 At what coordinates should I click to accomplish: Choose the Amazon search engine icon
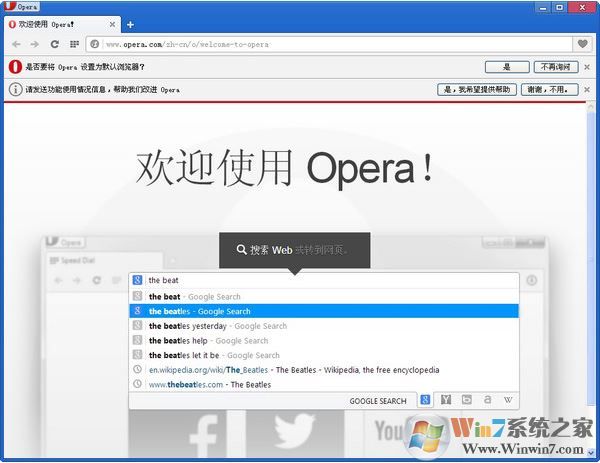click(487, 400)
